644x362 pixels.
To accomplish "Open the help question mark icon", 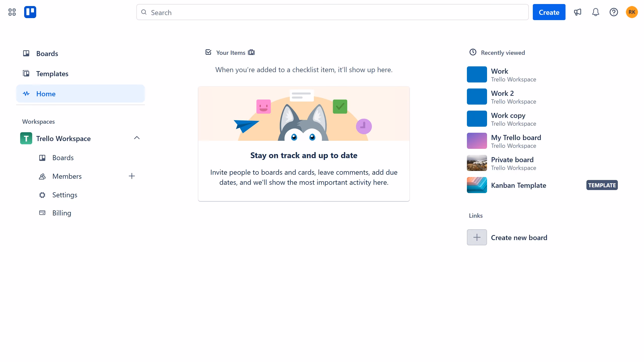I will [614, 12].
